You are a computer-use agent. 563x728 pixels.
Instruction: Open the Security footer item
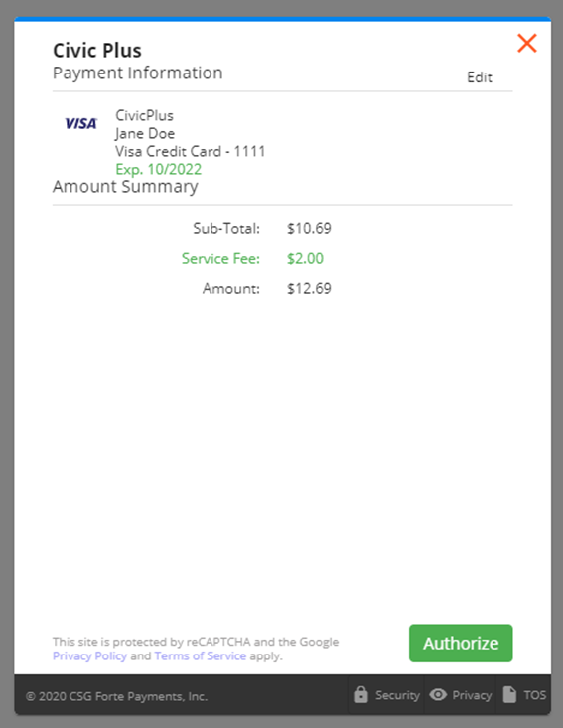click(x=386, y=695)
